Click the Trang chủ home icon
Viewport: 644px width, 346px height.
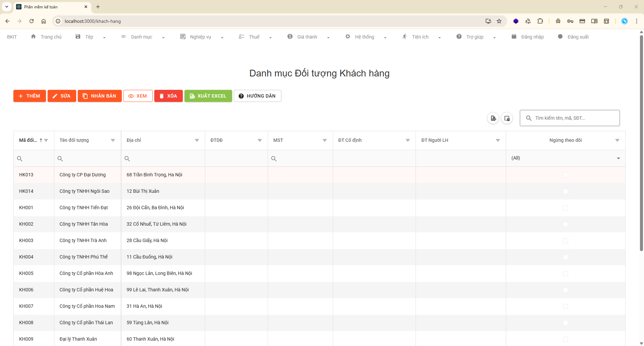[x=33, y=37]
